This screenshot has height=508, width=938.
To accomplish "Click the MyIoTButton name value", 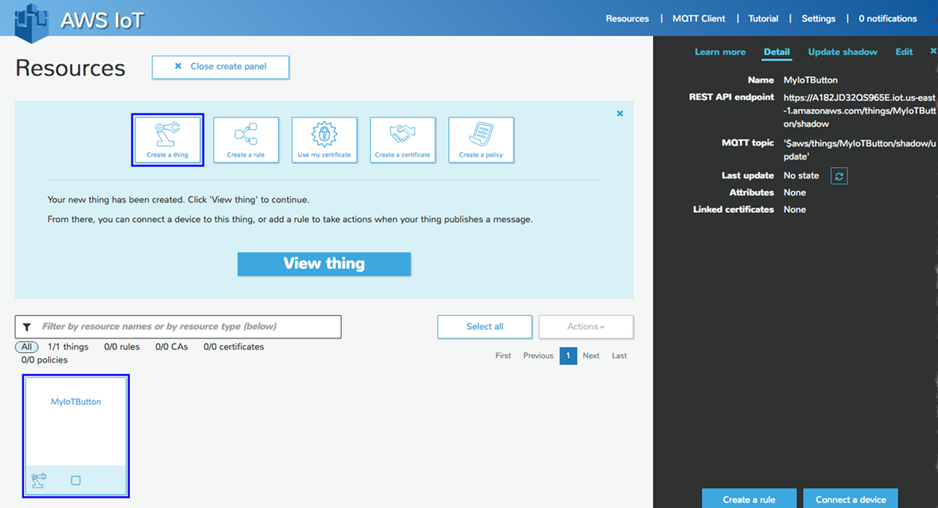I will tap(810, 80).
